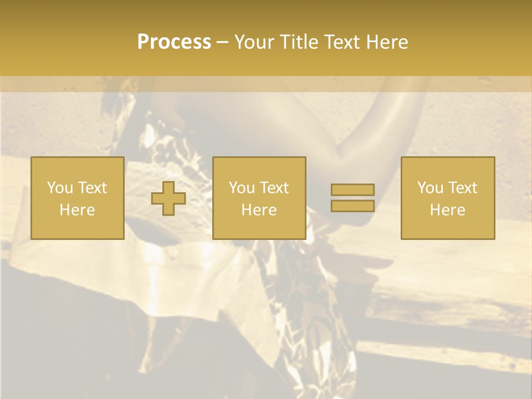Click the word "Here" in the left box

click(77, 210)
